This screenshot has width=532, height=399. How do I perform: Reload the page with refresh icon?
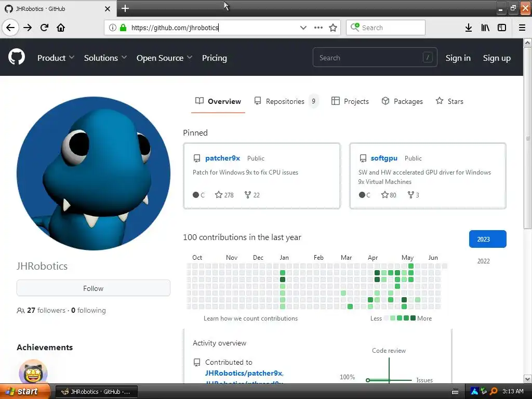tap(44, 28)
